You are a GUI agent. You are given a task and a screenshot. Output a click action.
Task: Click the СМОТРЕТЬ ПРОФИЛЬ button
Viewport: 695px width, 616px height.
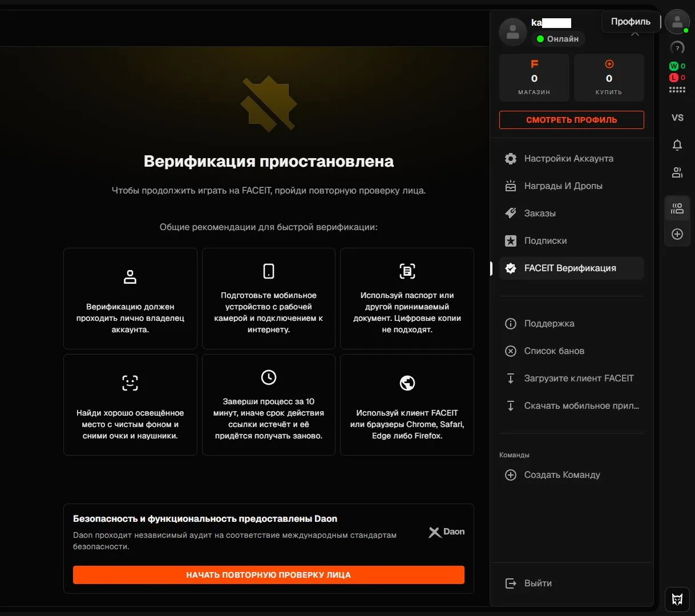pyautogui.click(x=572, y=120)
